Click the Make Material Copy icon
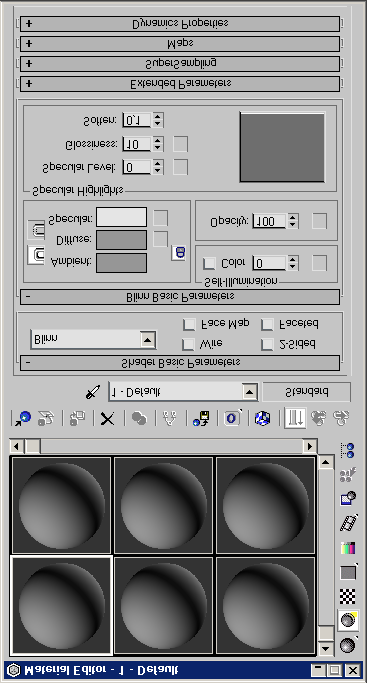This screenshot has width=367, height=683. pos(139,419)
